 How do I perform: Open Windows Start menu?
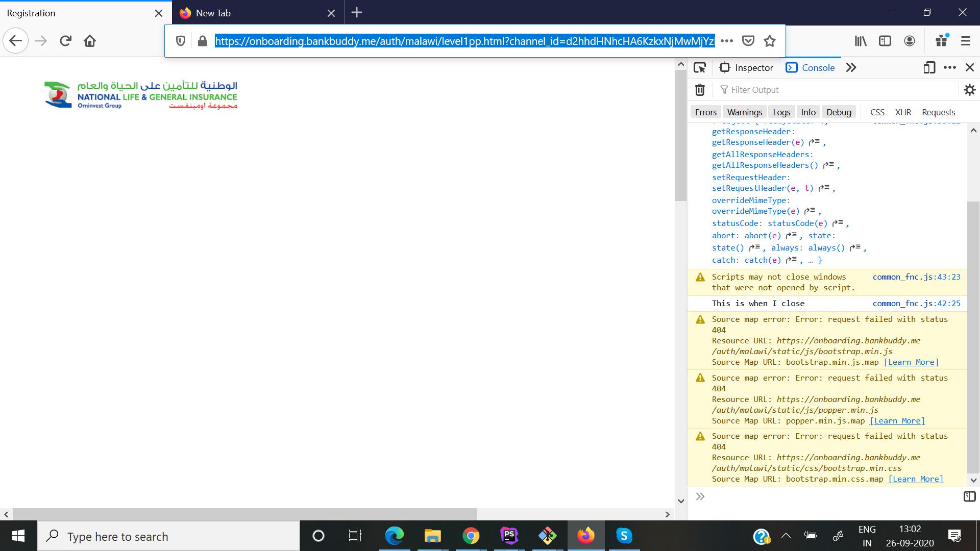point(18,536)
